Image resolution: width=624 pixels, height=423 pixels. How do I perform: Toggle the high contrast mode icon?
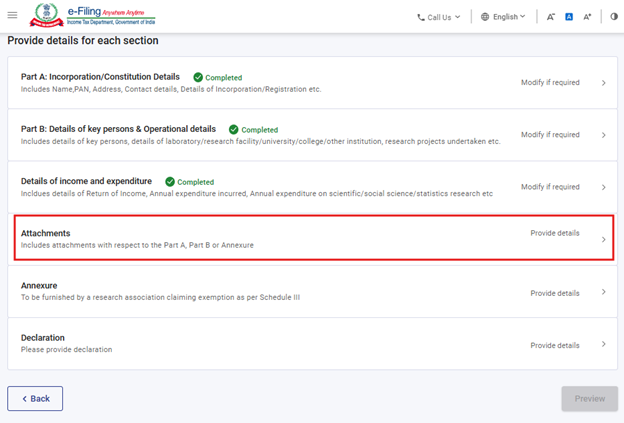(x=613, y=17)
